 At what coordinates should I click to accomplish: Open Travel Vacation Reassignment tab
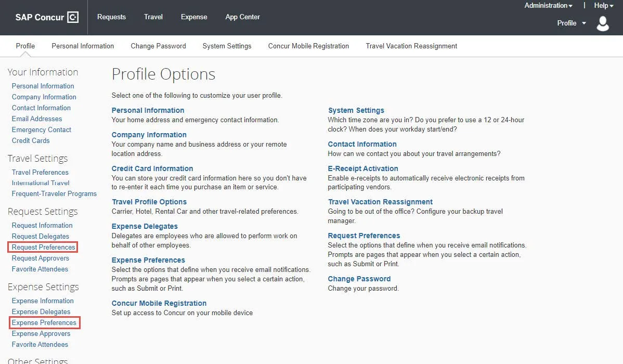411,46
